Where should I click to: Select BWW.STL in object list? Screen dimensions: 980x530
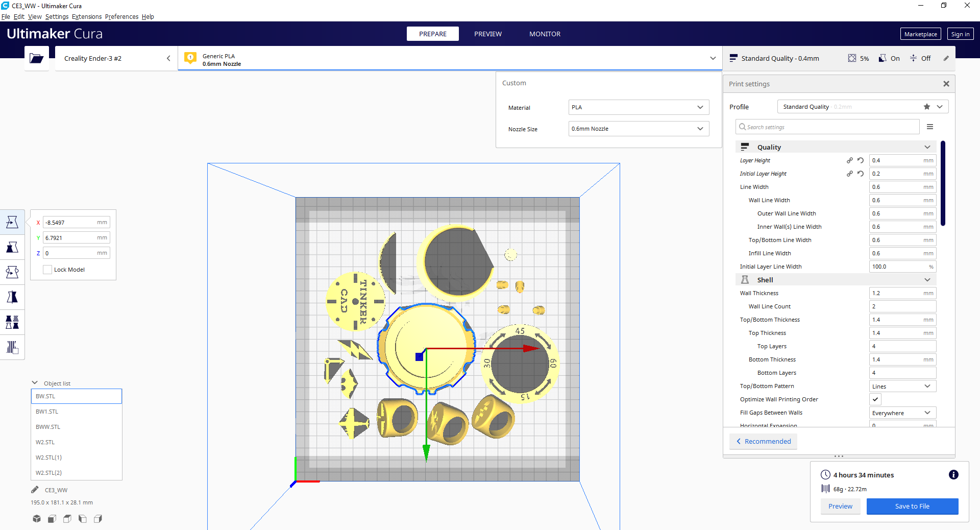pos(77,427)
